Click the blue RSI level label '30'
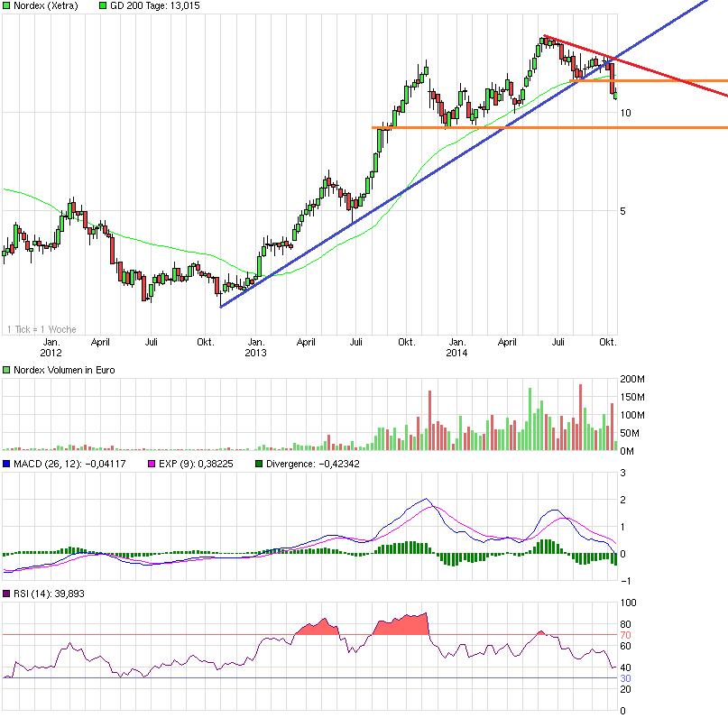728x718 pixels. pyautogui.click(x=625, y=678)
